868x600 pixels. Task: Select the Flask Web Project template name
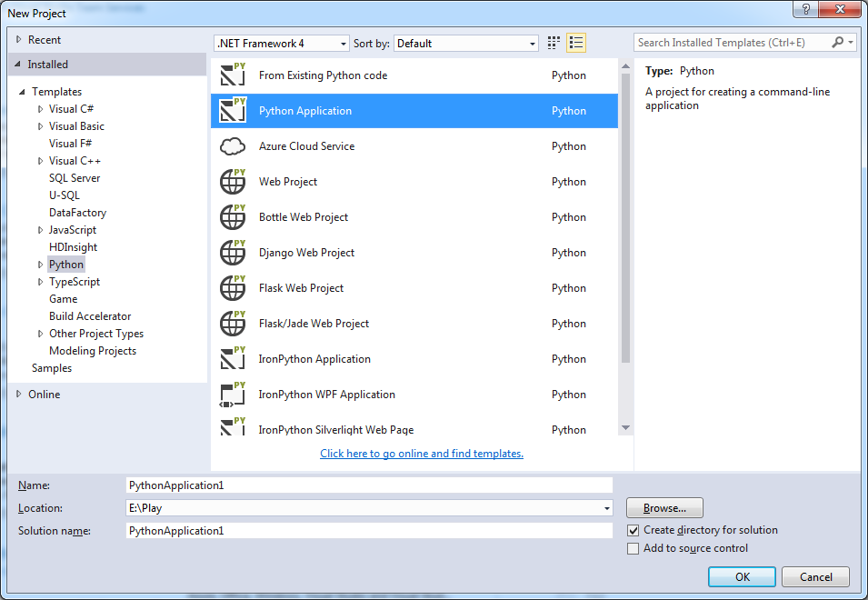301,288
